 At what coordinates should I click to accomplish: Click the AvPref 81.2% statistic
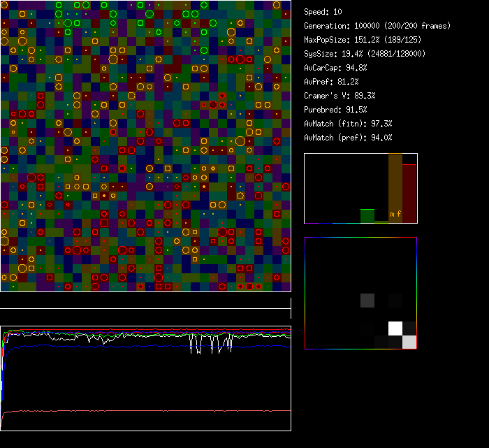[331, 82]
